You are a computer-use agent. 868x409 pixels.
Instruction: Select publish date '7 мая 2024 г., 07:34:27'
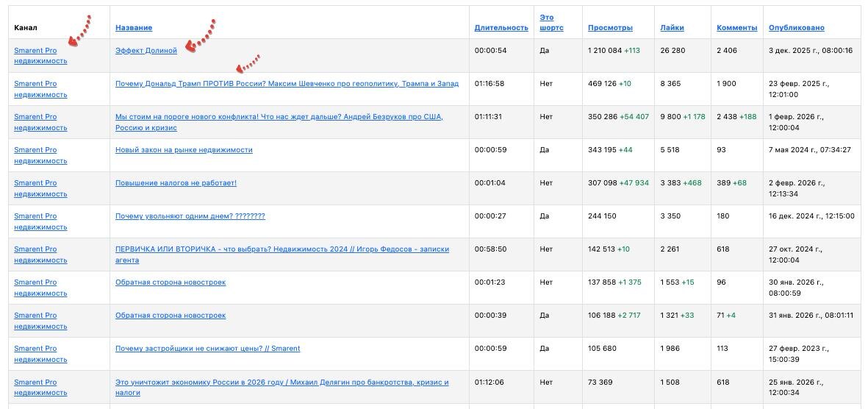[810, 149]
